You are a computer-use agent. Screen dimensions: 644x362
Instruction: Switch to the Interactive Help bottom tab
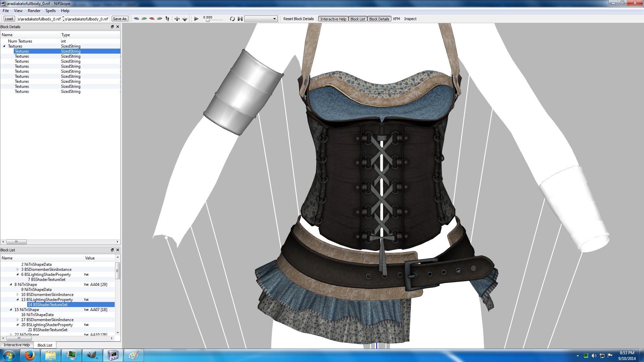pos(17,345)
